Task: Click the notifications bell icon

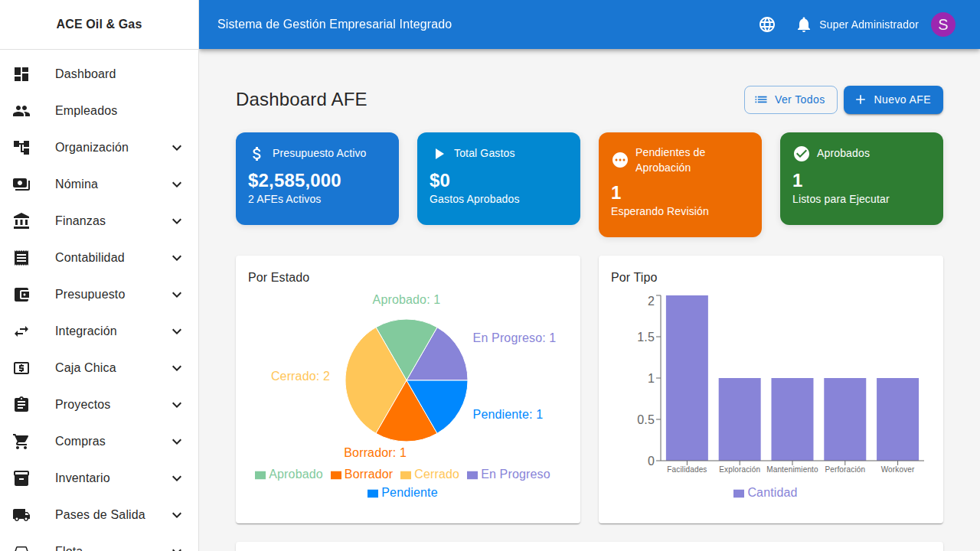Action: coord(803,24)
